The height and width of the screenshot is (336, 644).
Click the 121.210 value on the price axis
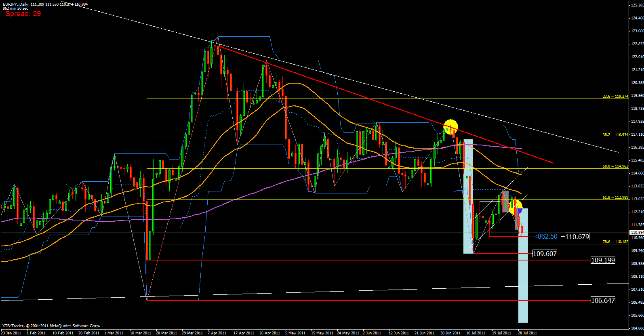[637, 70]
